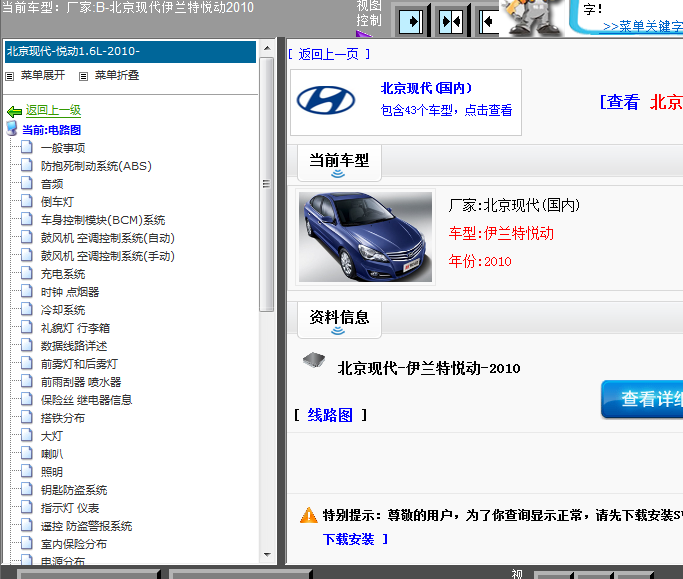The height and width of the screenshot is (579, 683).
Task: Click the mascot cartoon figure at top
Action: click(x=532, y=17)
